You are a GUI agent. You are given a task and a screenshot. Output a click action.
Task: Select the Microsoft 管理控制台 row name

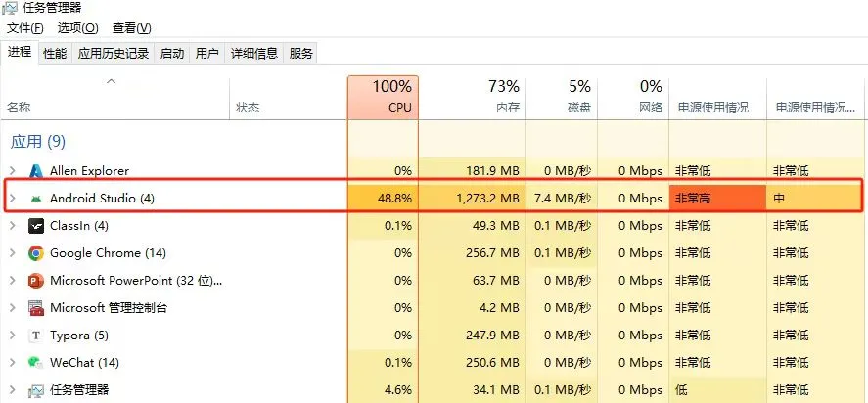109,308
